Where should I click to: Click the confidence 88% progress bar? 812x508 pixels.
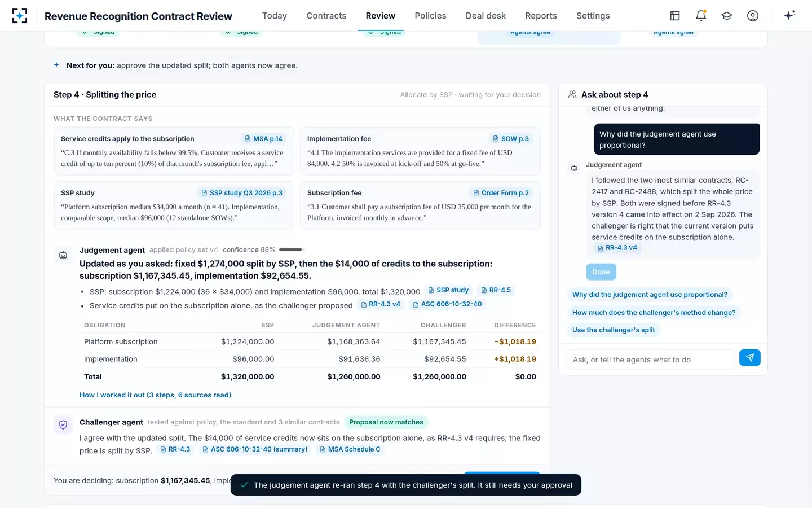(x=292, y=249)
